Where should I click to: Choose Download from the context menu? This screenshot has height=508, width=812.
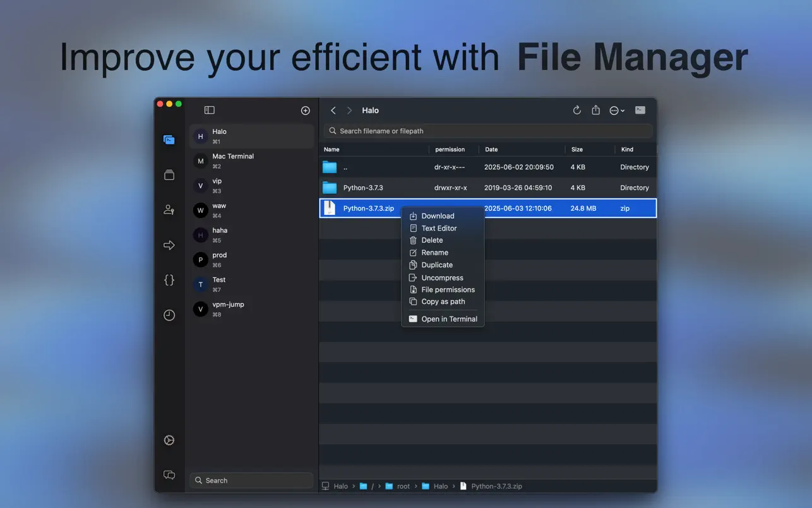pos(443,216)
